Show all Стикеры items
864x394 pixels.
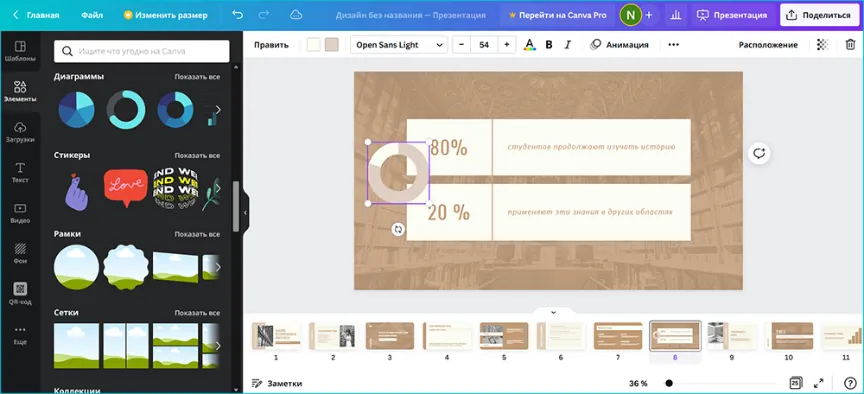coord(197,155)
